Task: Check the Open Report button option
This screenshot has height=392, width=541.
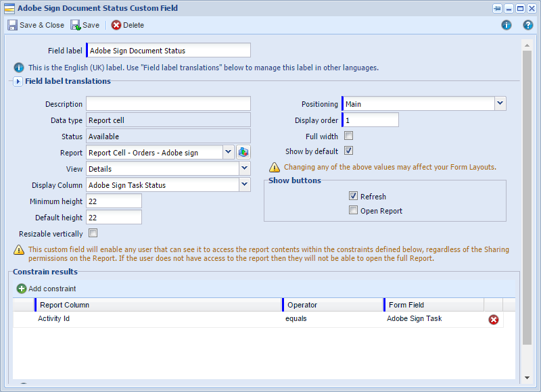Action: click(x=353, y=210)
